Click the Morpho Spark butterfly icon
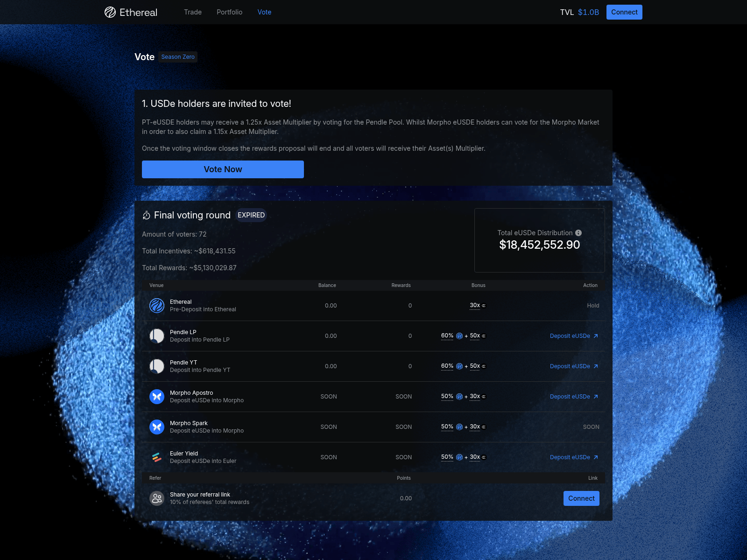This screenshot has height=560, width=747. click(x=157, y=427)
